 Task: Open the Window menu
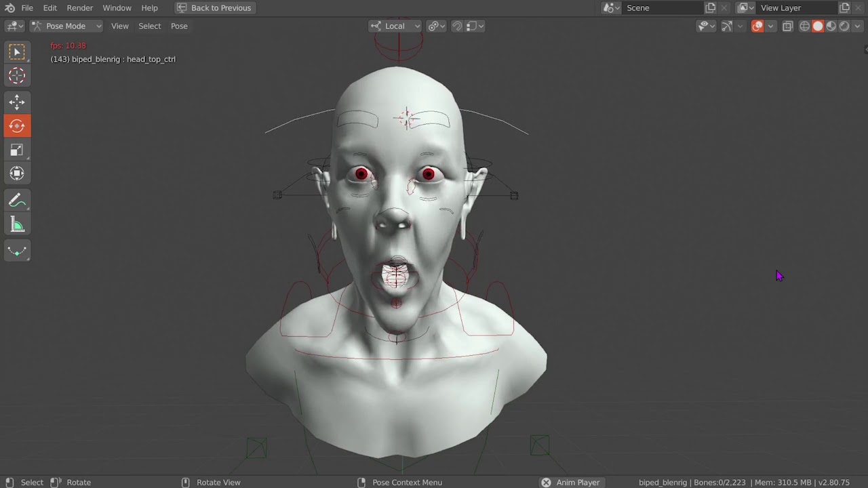click(117, 8)
